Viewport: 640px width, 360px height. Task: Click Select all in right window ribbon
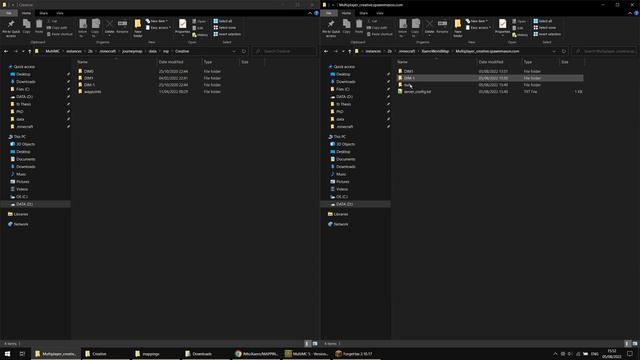pos(543,21)
